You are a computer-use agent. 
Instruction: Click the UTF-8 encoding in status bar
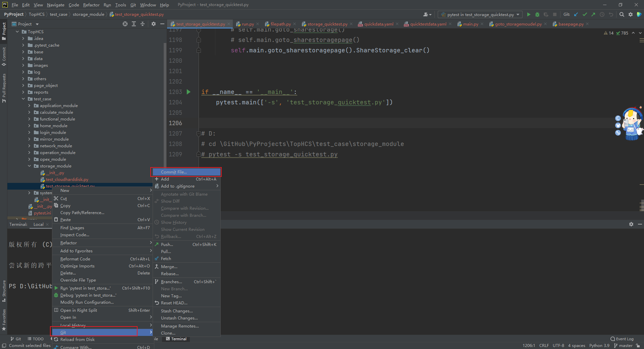pyautogui.click(x=558, y=346)
